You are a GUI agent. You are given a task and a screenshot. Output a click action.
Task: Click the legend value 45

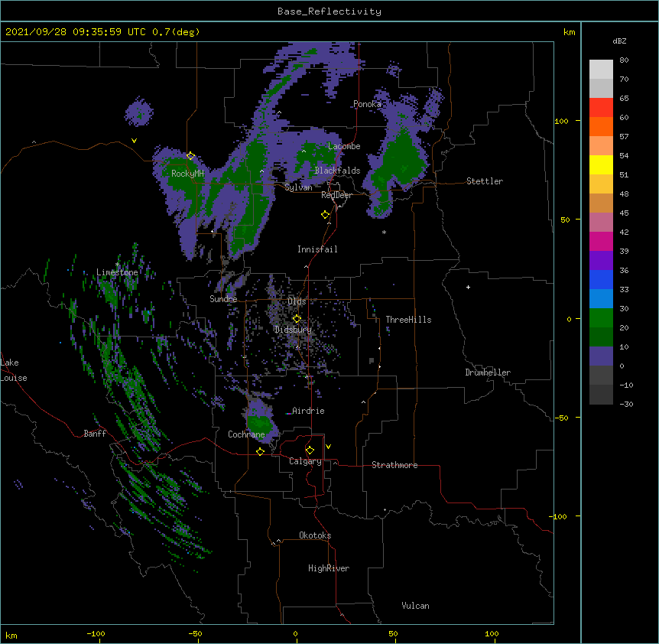(624, 213)
